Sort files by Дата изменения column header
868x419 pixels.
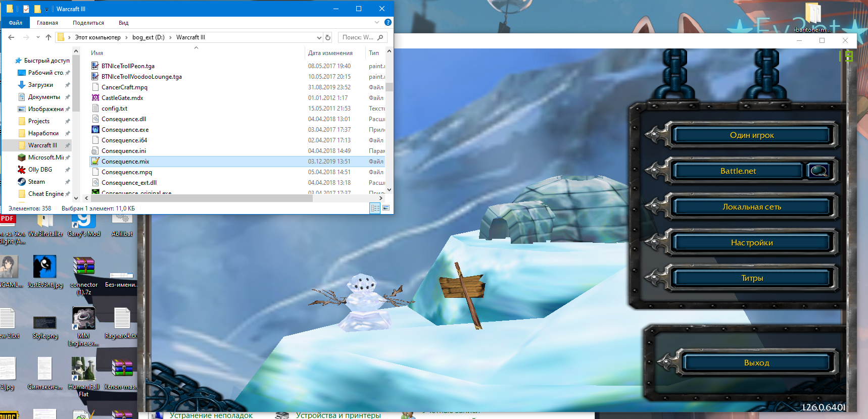[330, 53]
